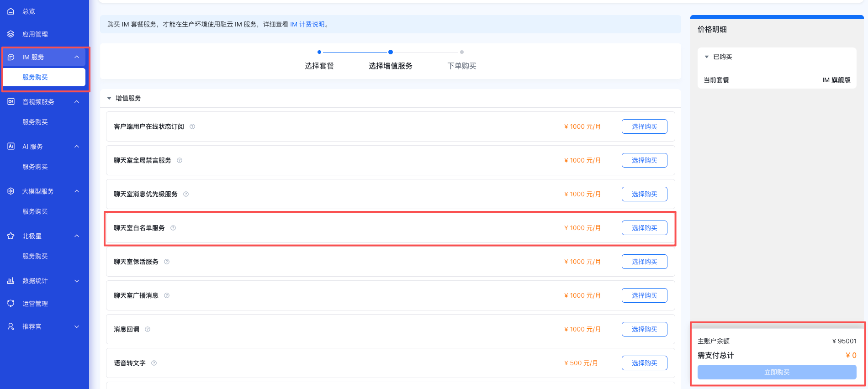
Task: Go to 总览 in the sidebar
Action: point(29,11)
